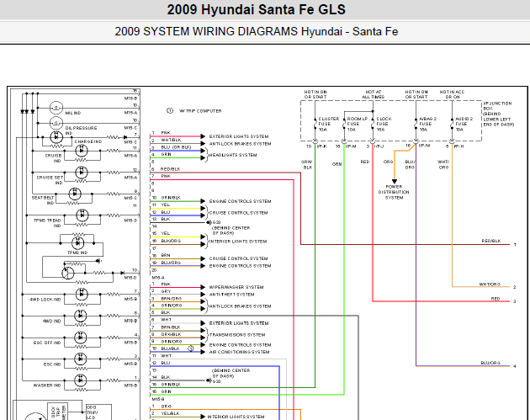Click the WASHER IND LED symbol
The height and width of the screenshot is (420, 530).
click(81, 380)
